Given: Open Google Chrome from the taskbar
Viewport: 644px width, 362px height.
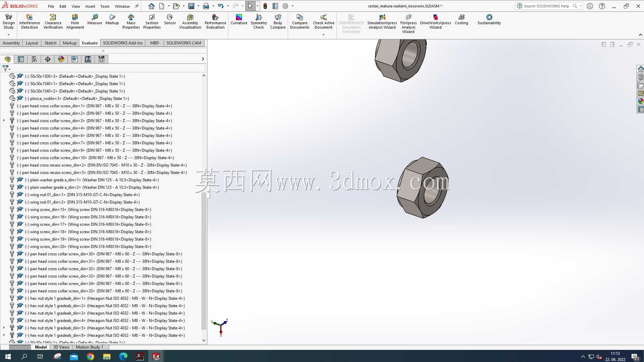Looking at the screenshot, I should 90,356.
